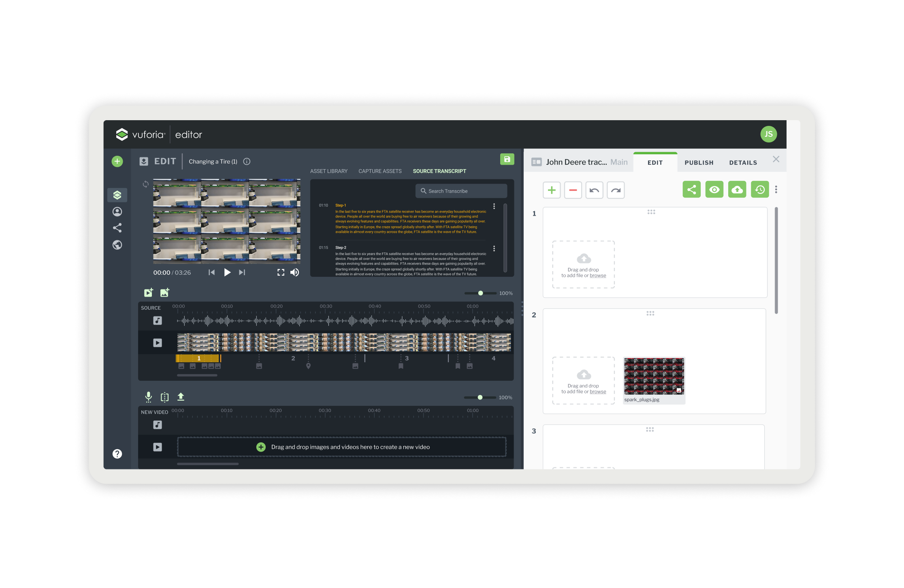904x588 pixels.
Task: Click the share button in right panel
Action: click(x=691, y=190)
